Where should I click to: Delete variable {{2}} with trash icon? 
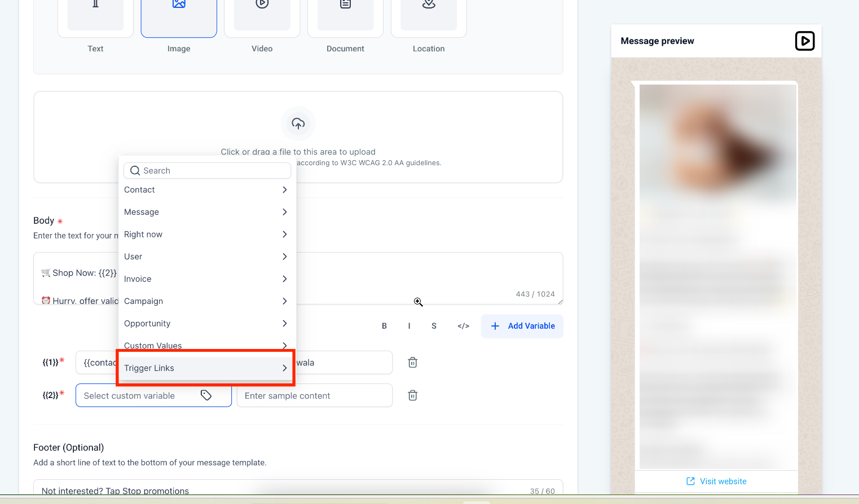pos(412,395)
